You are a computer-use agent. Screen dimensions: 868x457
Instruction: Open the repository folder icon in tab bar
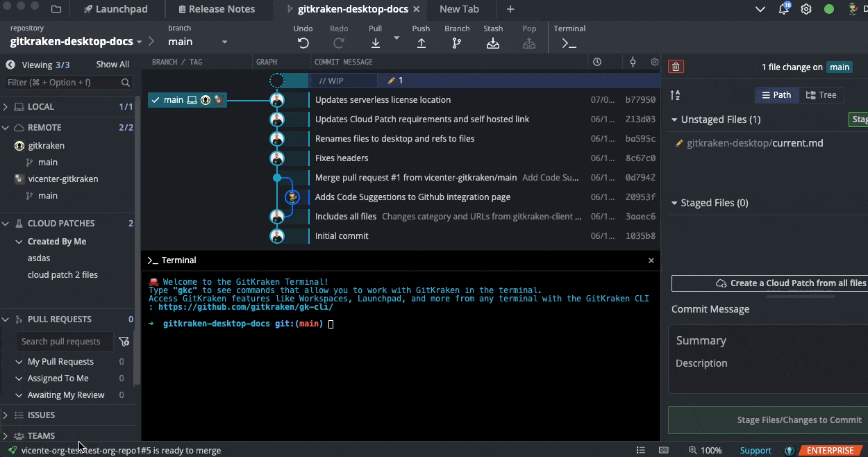56,9
